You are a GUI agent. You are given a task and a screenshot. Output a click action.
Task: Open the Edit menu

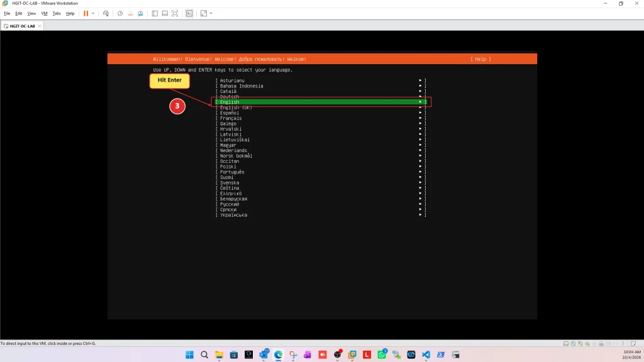click(18, 14)
